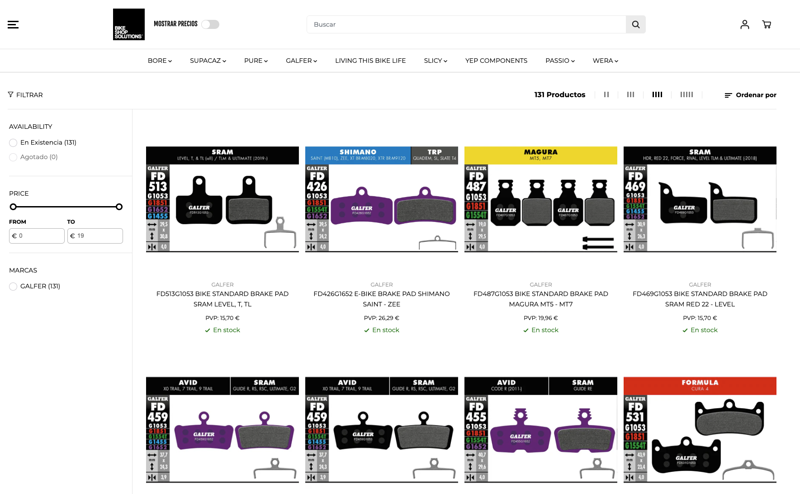
Task: Open Living This Bike Life menu item
Action: coord(370,60)
